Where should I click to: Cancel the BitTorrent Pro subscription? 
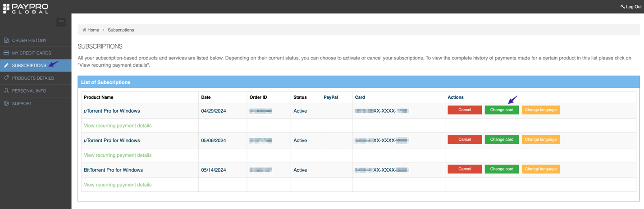[x=465, y=169]
